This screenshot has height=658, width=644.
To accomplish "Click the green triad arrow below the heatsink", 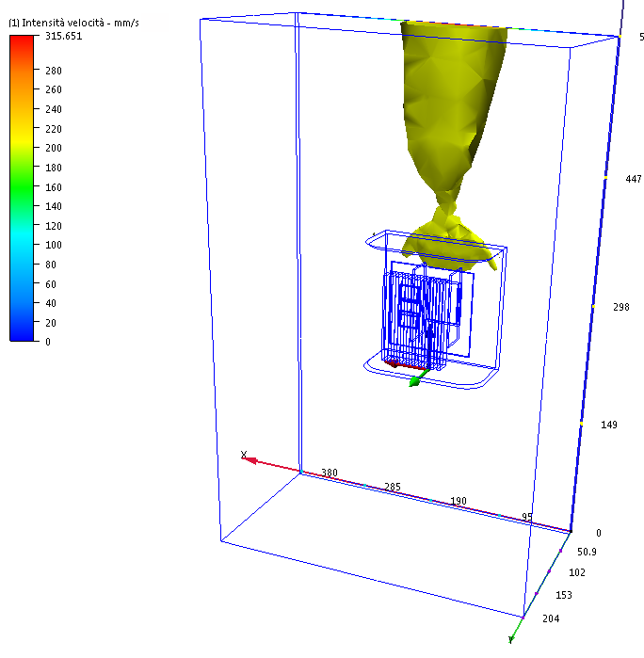I will click(418, 377).
